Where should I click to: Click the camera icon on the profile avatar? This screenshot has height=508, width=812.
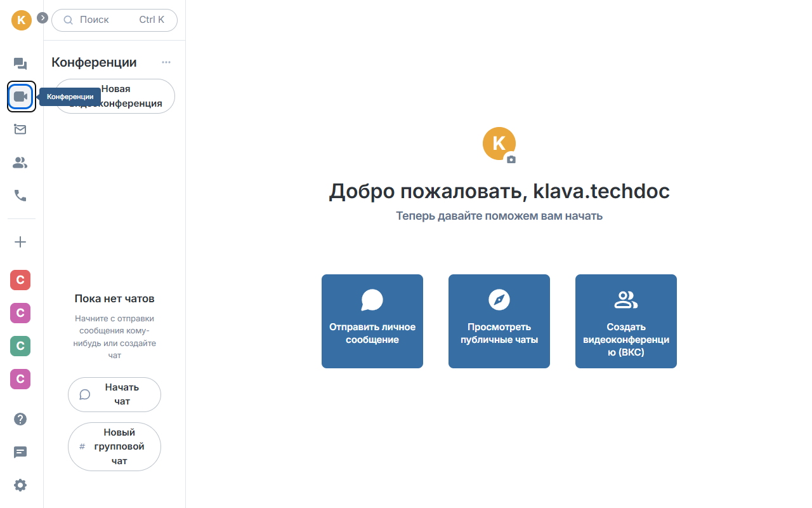[511, 159]
